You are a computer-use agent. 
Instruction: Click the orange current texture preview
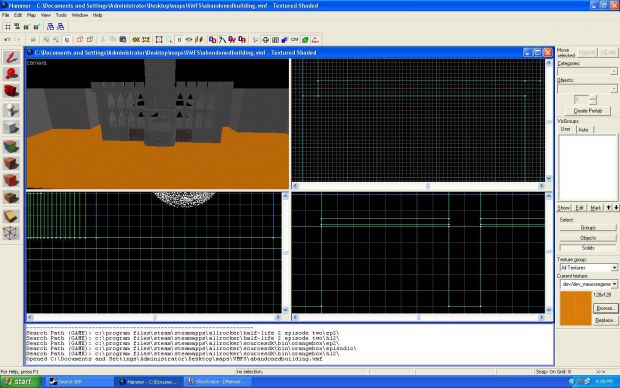pyautogui.click(x=576, y=308)
